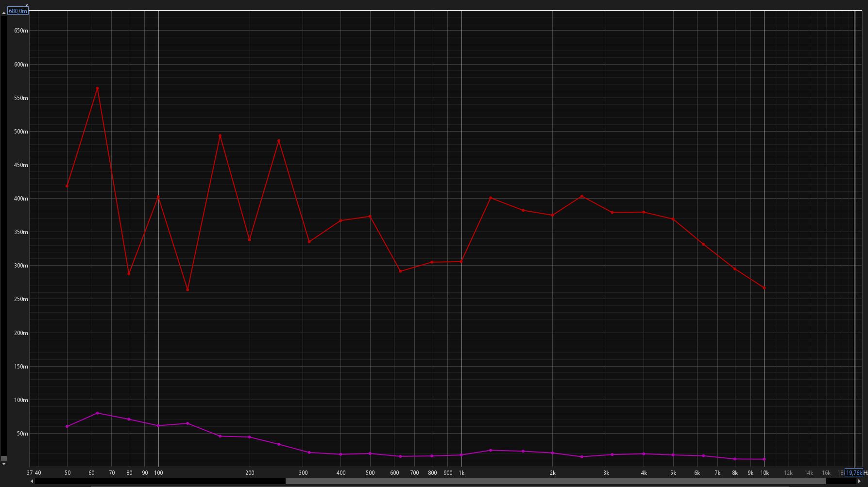Select the purple curve data point at 50 Hz
The width and height of the screenshot is (868, 487).
click(x=67, y=427)
